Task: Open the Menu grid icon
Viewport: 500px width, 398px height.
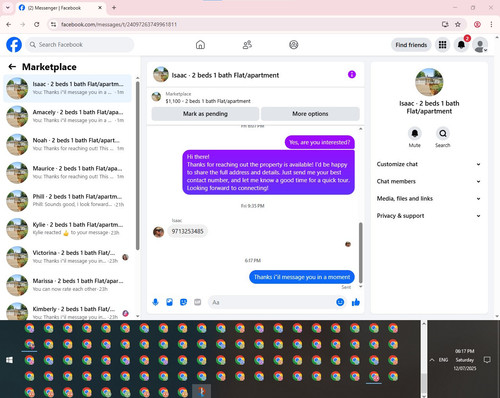Action: coord(442,45)
